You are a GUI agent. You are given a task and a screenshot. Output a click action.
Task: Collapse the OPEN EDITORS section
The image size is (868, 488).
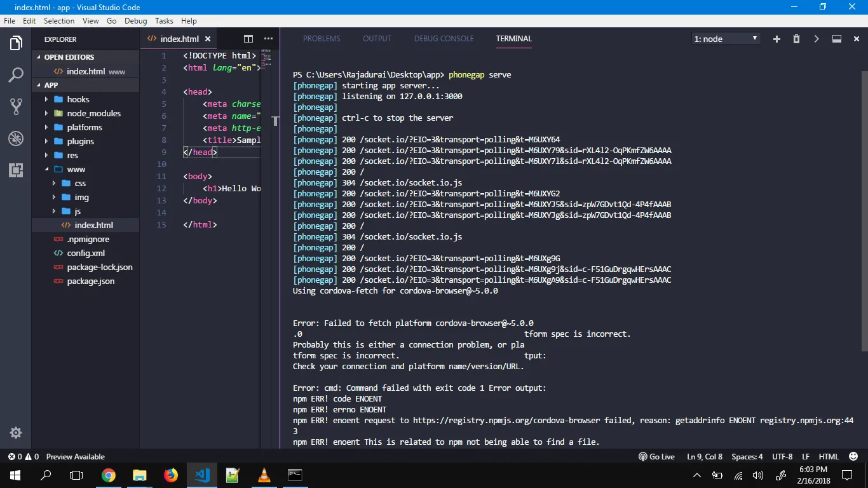[x=86, y=57]
